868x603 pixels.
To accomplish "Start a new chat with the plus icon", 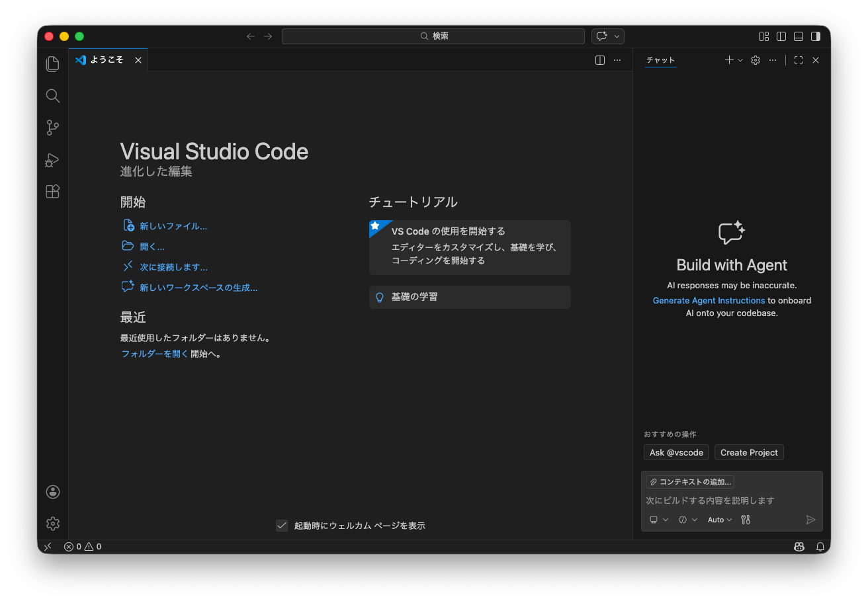I will point(729,60).
